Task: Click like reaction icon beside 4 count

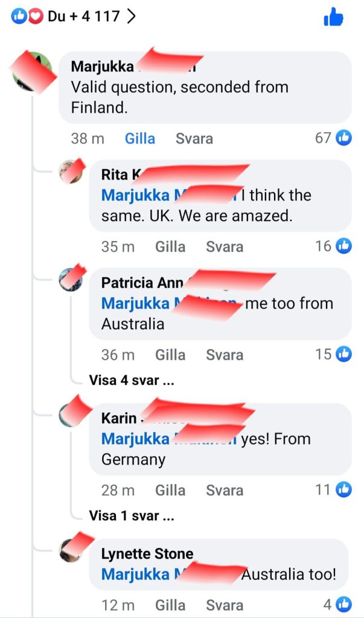Action: click(x=343, y=604)
